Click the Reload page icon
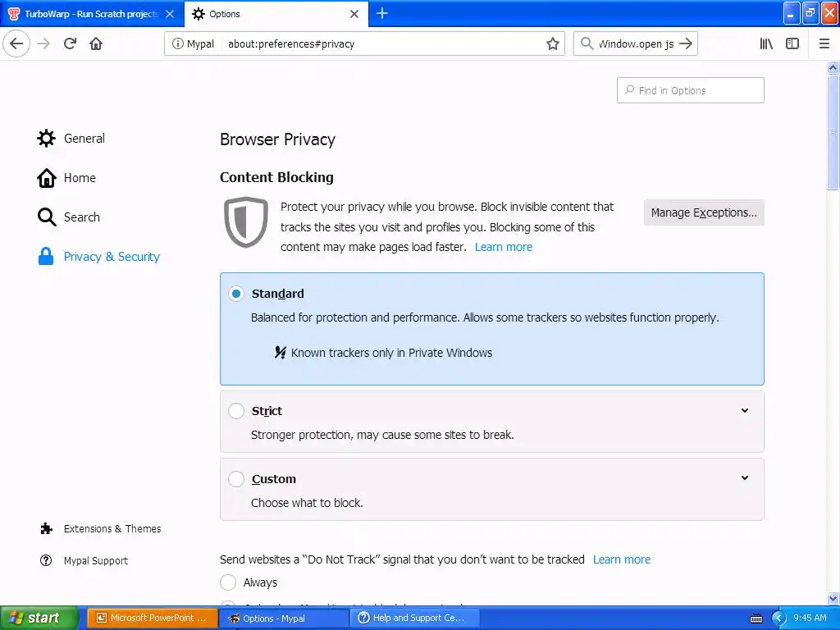Viewport: 840px width, 630px height. (70, 43)
